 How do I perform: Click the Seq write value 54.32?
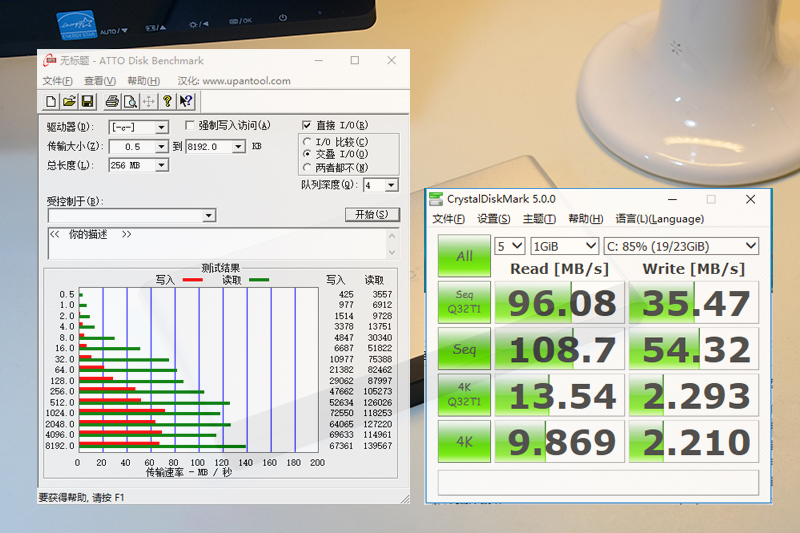click(x=694, y=349)
